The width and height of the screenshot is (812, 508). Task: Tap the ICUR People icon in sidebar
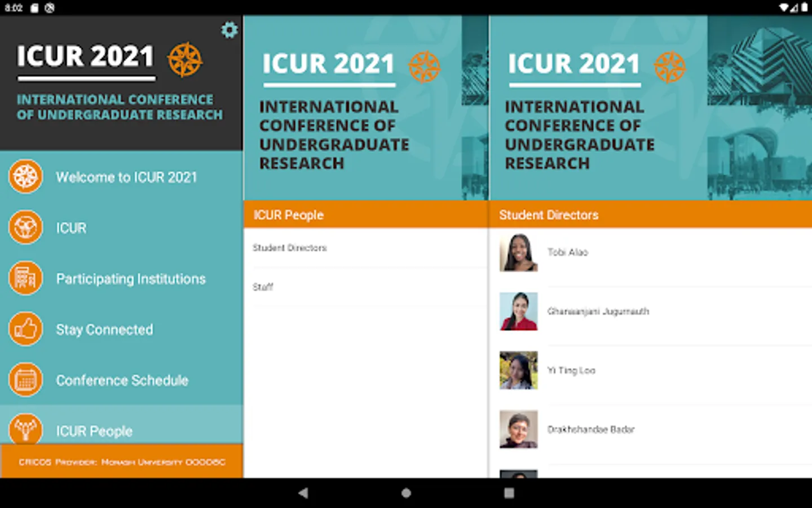[25, 429]
